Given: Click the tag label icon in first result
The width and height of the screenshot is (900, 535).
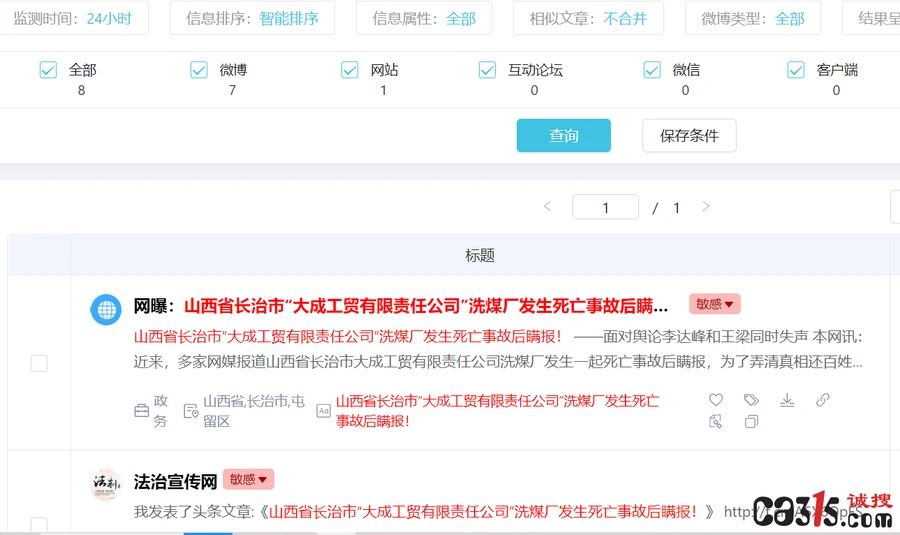Looking at the screenshot, I should 751,400.
